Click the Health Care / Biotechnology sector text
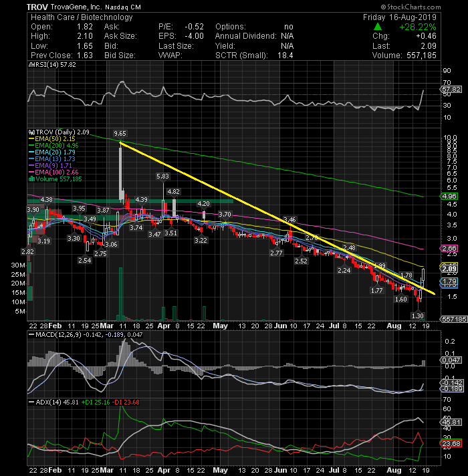Viewport: 468px width, 476px height. point(82,17)
